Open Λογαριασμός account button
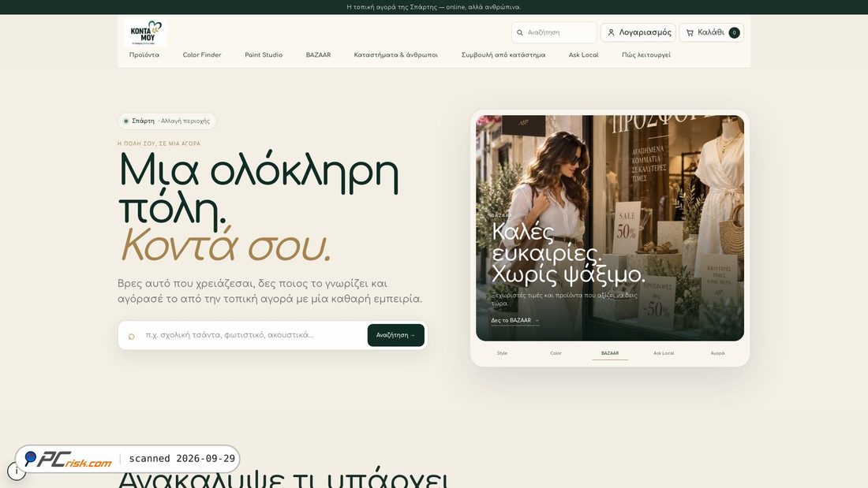868x488 pixels. coord(638,32)
